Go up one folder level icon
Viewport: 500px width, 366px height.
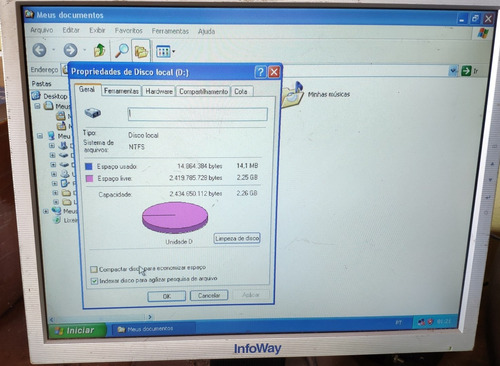coord(99,50)
